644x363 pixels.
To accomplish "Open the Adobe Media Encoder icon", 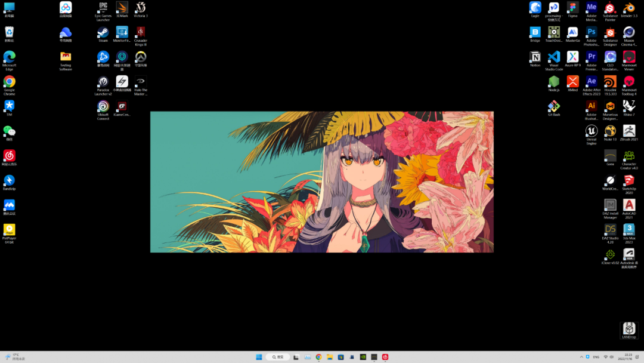I will pyautogui.click(x=592, y=11).
